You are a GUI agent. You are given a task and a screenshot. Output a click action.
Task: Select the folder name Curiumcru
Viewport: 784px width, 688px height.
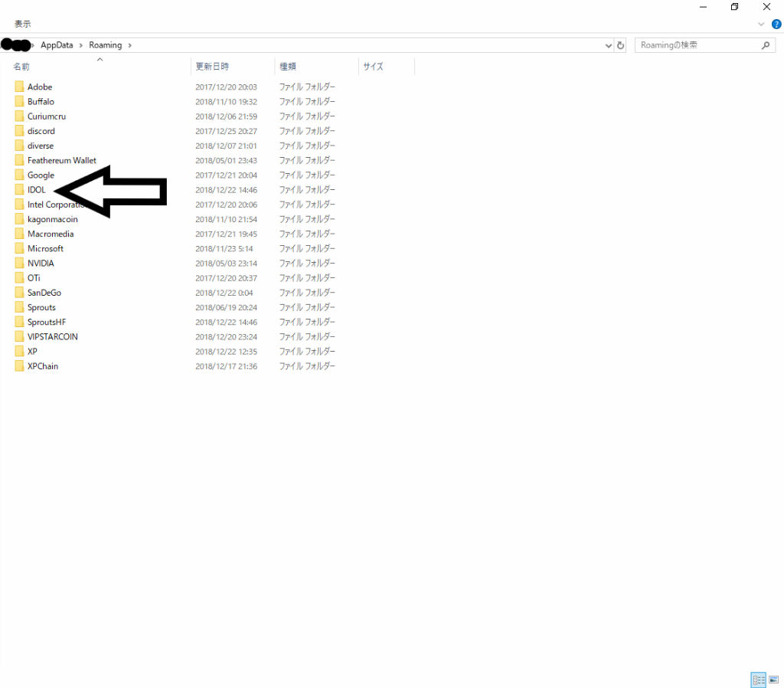pos(47,116)
